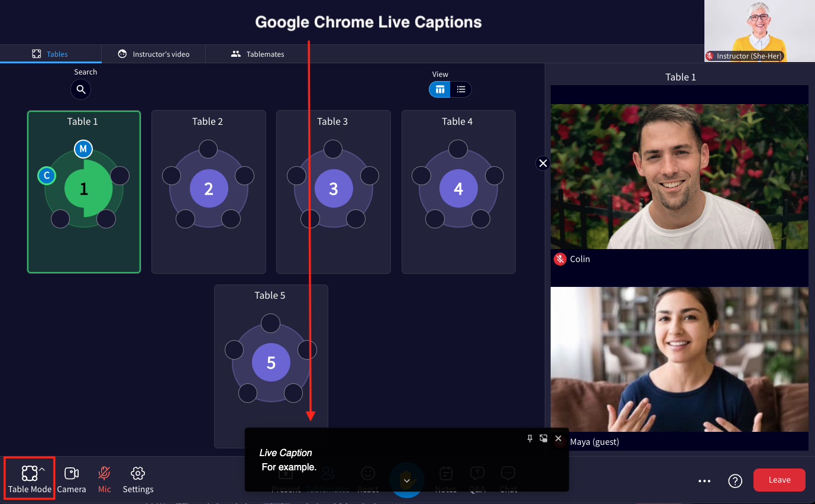Viewport: 815px width, 504px height.
Task: Click the Table 5 card title
Action: 270,295
